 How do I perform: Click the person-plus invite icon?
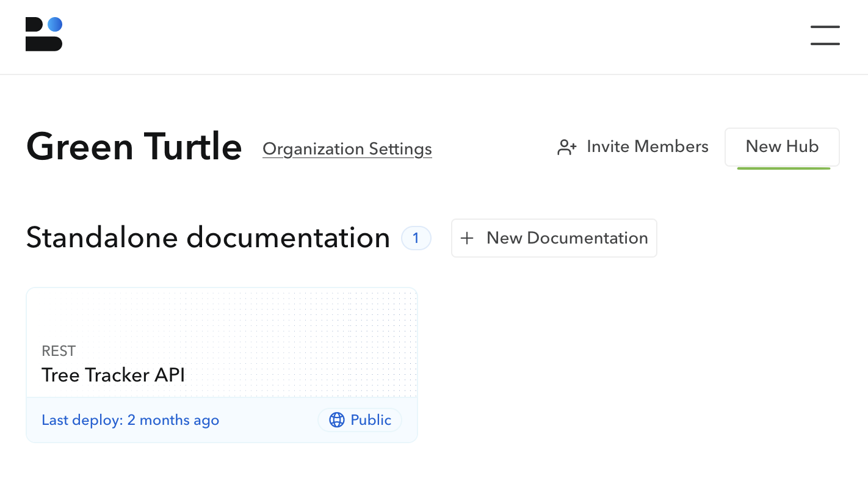(x=566, y=147)
